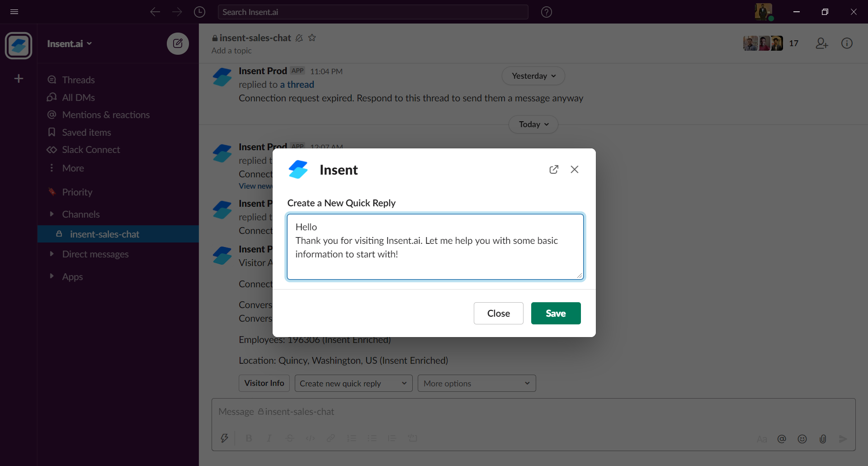Open the add people icon

point(822,43)
